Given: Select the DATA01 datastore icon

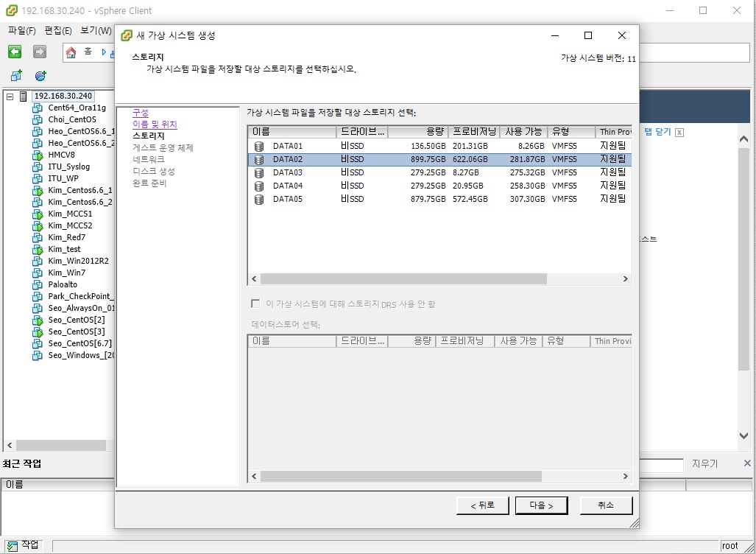Looking at the screenshot, I should tap(259, 146).
